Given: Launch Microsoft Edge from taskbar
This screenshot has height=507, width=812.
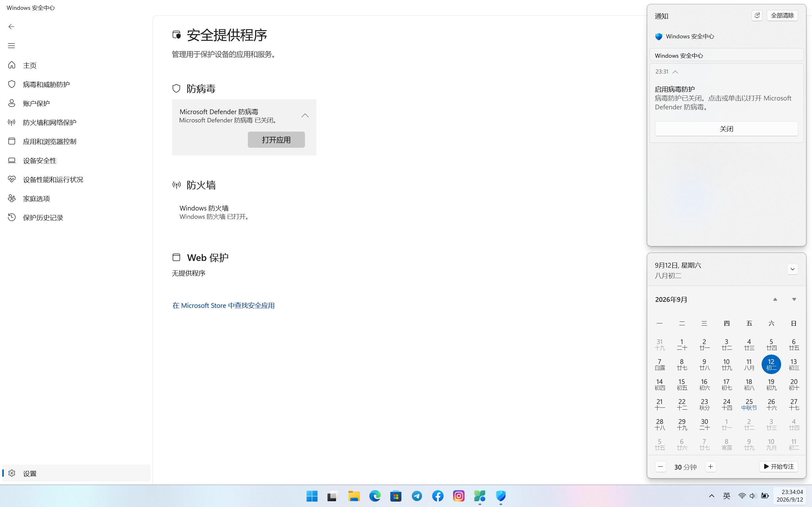Looking at the screenshot, I should pyautogui.click(x=375, y=496).
